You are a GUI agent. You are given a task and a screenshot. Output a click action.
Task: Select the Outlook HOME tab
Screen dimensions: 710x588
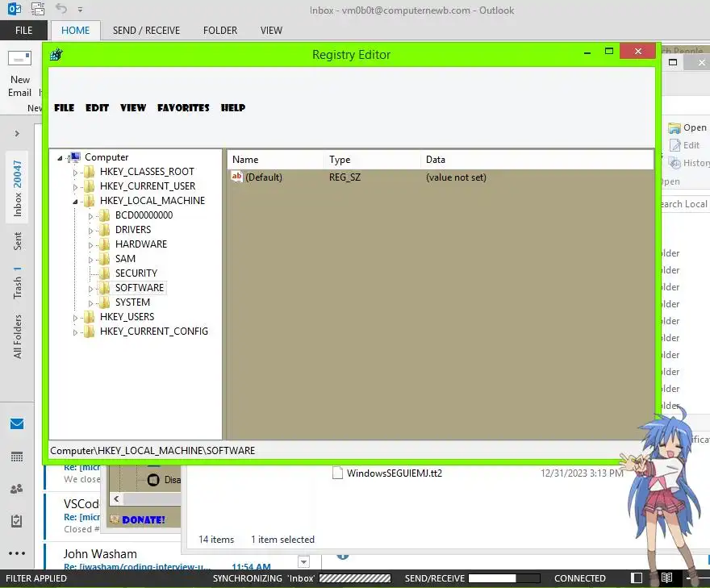[76, 31]
